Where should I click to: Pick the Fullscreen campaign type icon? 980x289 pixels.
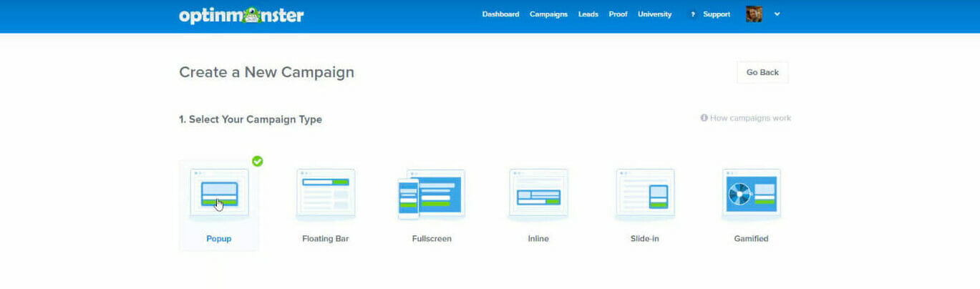pos(432,194)
